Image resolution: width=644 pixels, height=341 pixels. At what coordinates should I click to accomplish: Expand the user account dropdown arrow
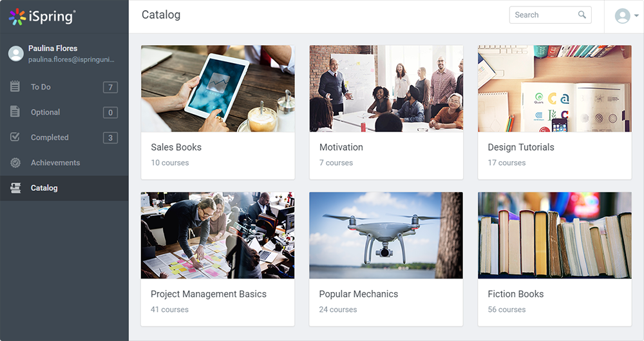coord(636,15)
